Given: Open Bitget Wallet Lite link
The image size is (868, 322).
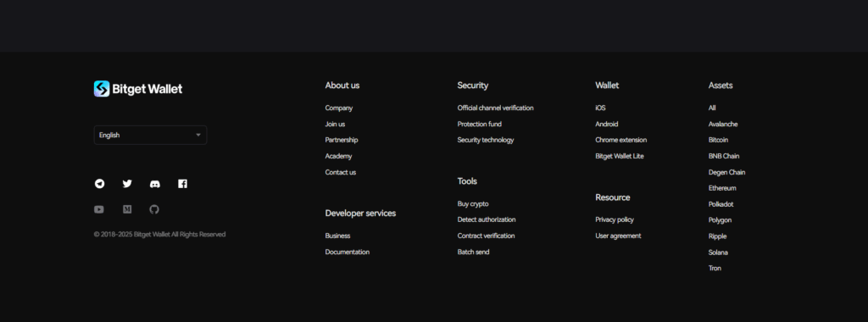Looking at the screenshot, I should pos(620,156).
